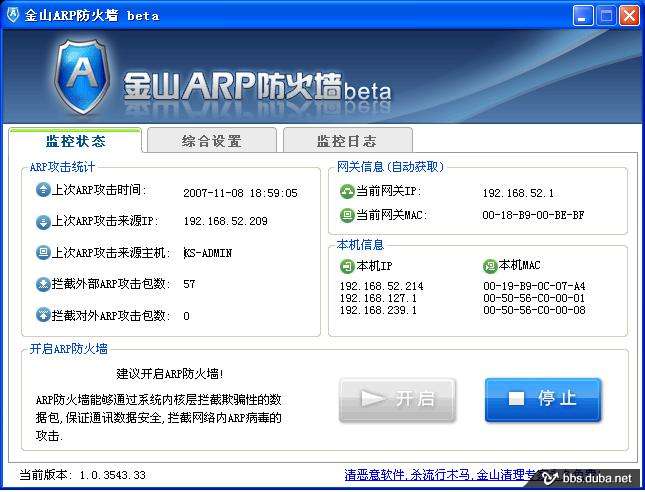Select attack time 2007-11-08 18:59:05

[x=240, y=193]
